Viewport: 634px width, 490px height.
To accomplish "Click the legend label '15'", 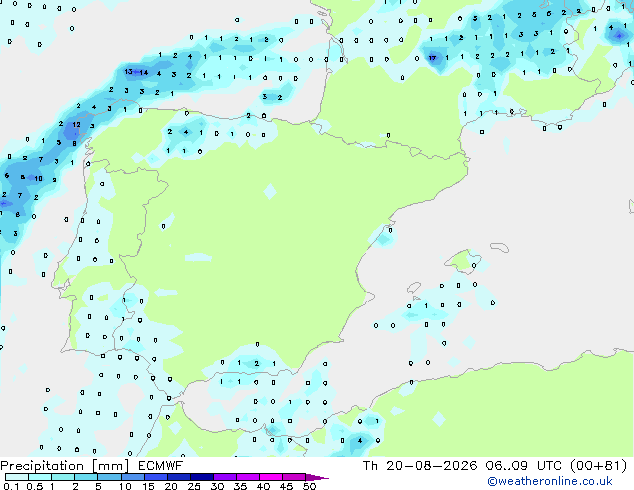I will point(148,486).
